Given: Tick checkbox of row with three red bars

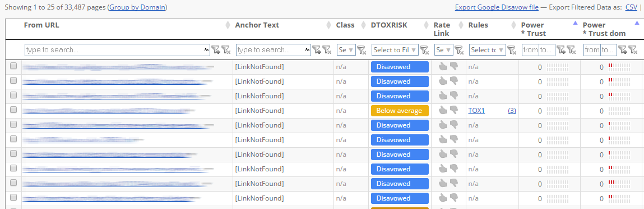Looking at the screenshot, I should pos(13,183).
